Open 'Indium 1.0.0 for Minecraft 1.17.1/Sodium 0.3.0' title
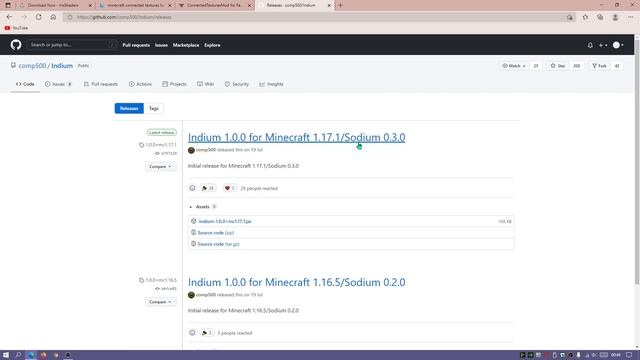 pyautogui.click(x=297, y=138)
